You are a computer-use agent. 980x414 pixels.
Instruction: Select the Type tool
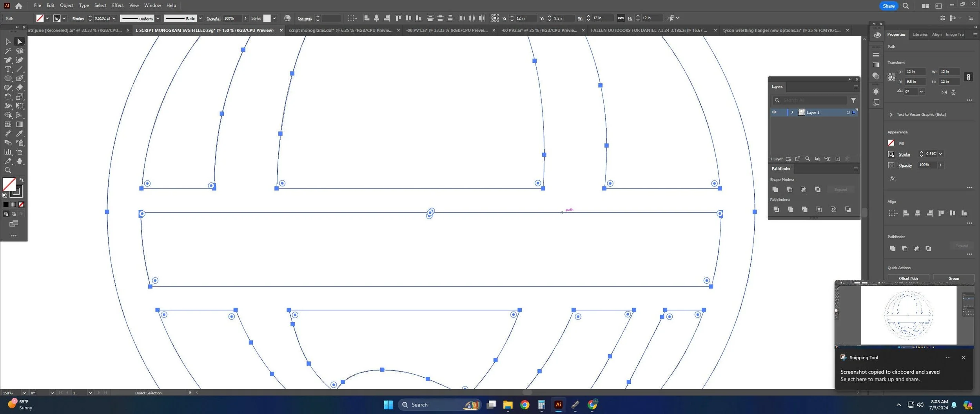click(x=7, y=69)
